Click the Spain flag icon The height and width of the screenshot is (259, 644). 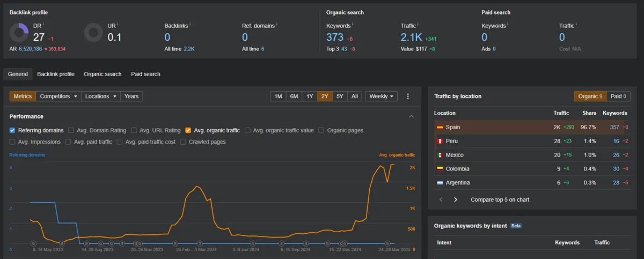pyautogui.click(x=440, y=128)
